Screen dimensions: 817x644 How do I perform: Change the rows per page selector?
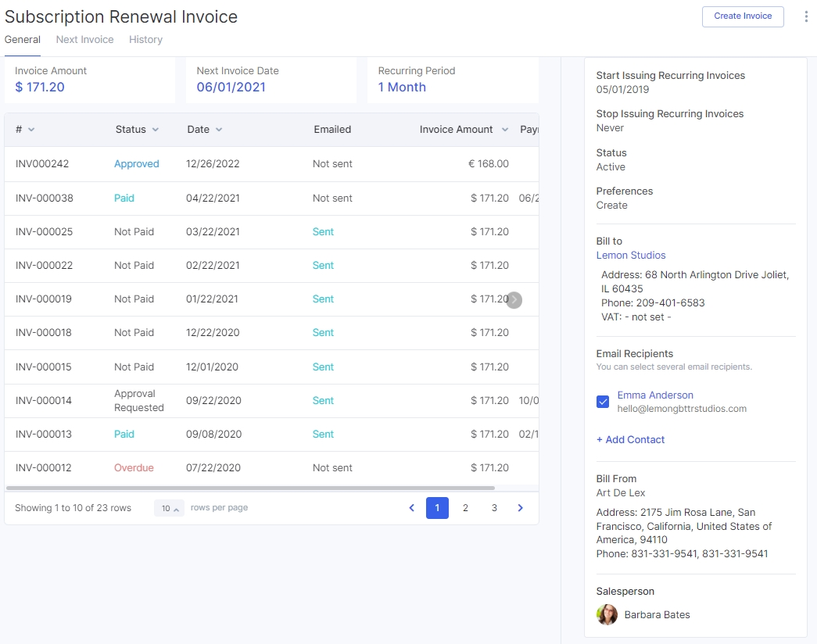pyautogui.click(x=169, y=508)
